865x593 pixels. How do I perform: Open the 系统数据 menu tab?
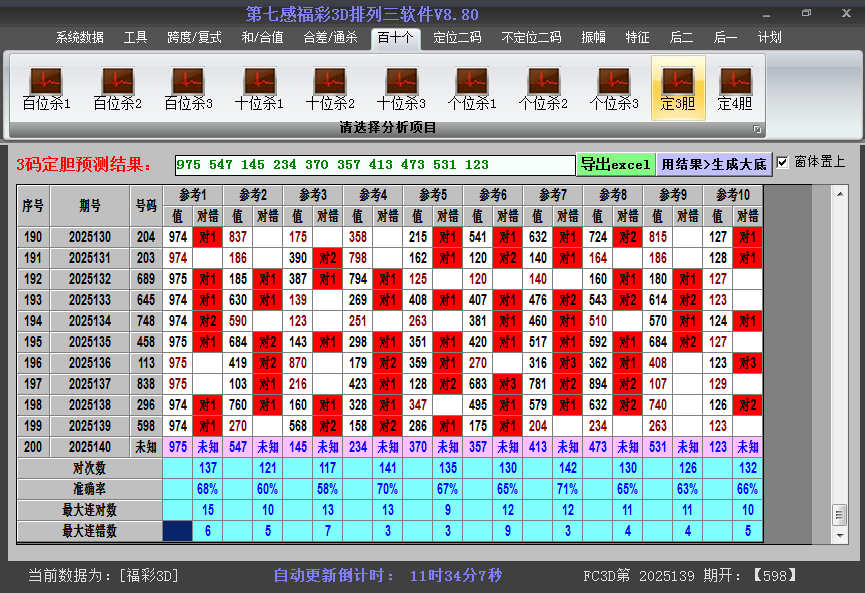[79, 38]
